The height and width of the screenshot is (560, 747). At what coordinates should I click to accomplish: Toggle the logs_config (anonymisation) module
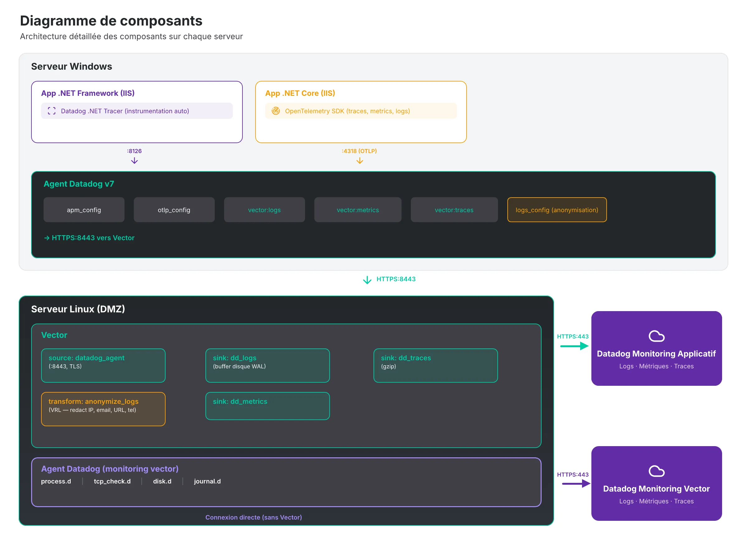pyautogui.click(x=557, y=210)
